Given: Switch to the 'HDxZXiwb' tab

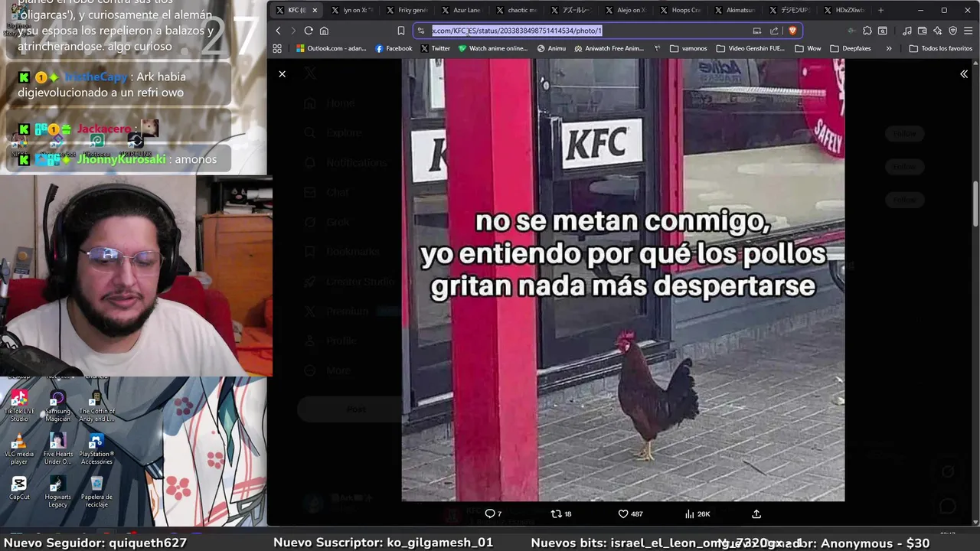Looking at the screenshot, I should click(x=844, y=10).
